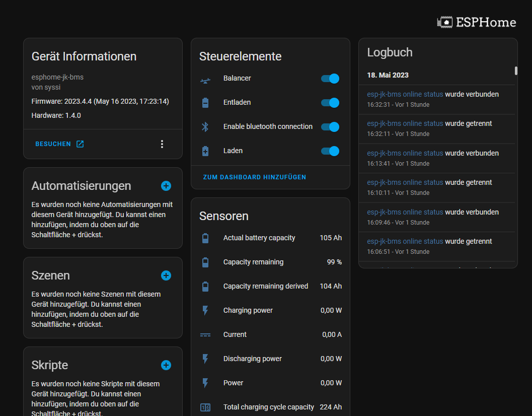Click the external-link icon next to BESUCHEN

tap(80, 144)
